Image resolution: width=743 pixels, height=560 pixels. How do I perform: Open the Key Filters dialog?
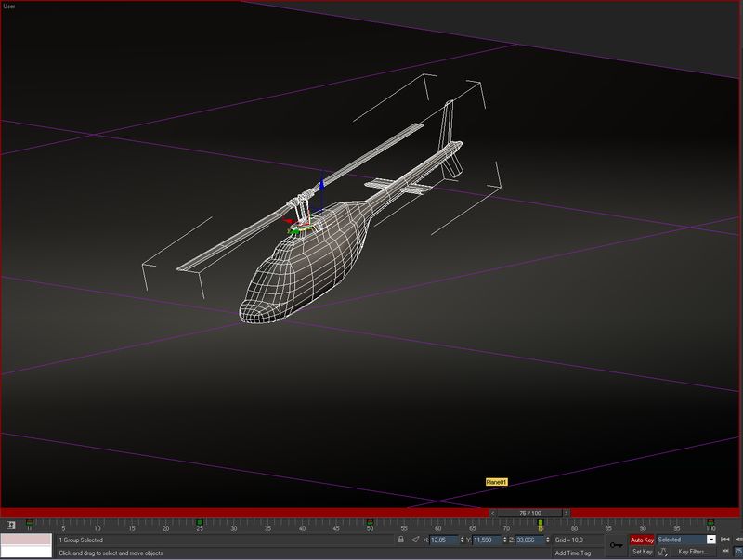[x=692, y=552]
